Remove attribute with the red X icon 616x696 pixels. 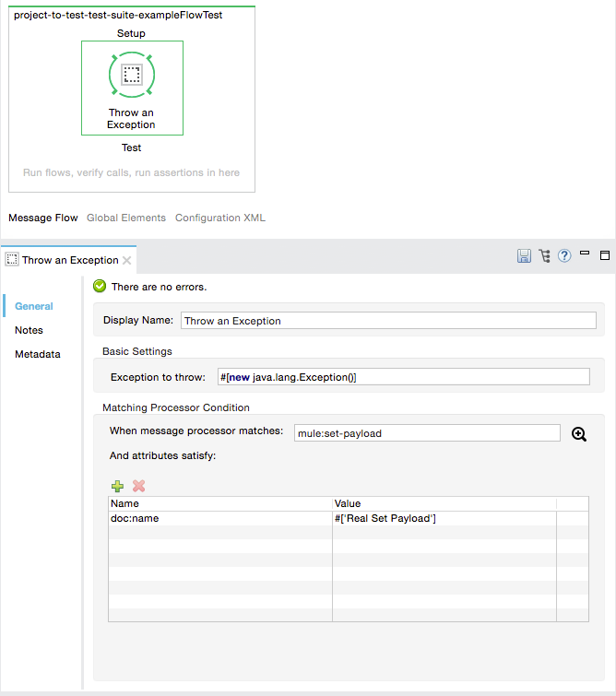139,486
